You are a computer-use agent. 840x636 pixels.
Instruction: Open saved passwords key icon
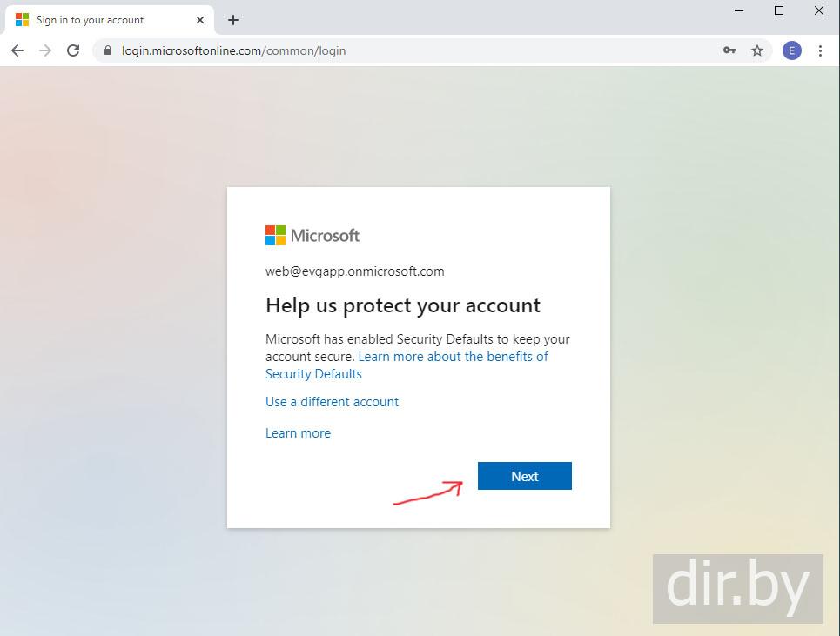click(x=729, y=50)
